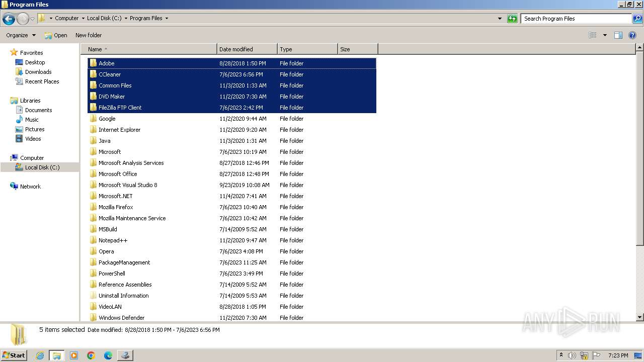
Task: Create a New folder
Action: (x=89, y=35)
